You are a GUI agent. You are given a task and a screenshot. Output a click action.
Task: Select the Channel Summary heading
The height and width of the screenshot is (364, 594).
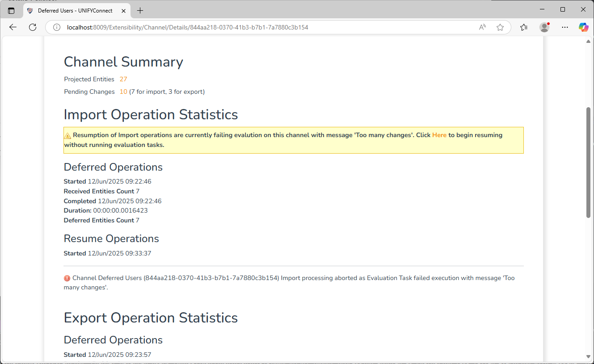click(x=123, y=62)
